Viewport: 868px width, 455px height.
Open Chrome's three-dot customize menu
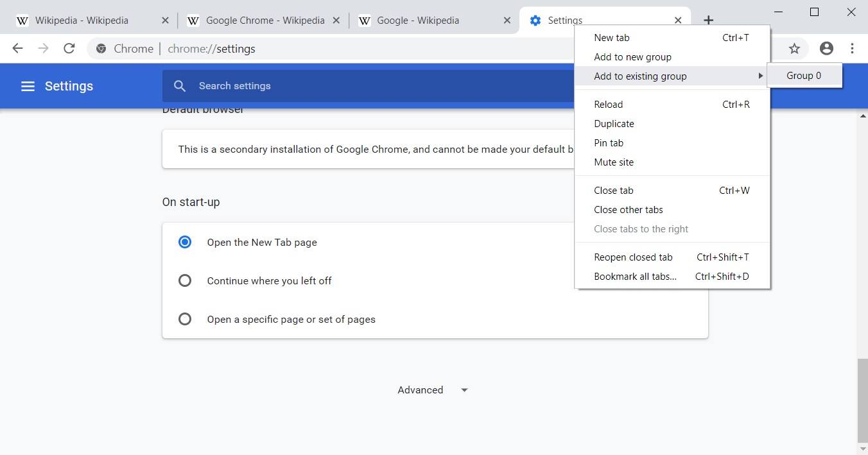[x=852, y=48]
